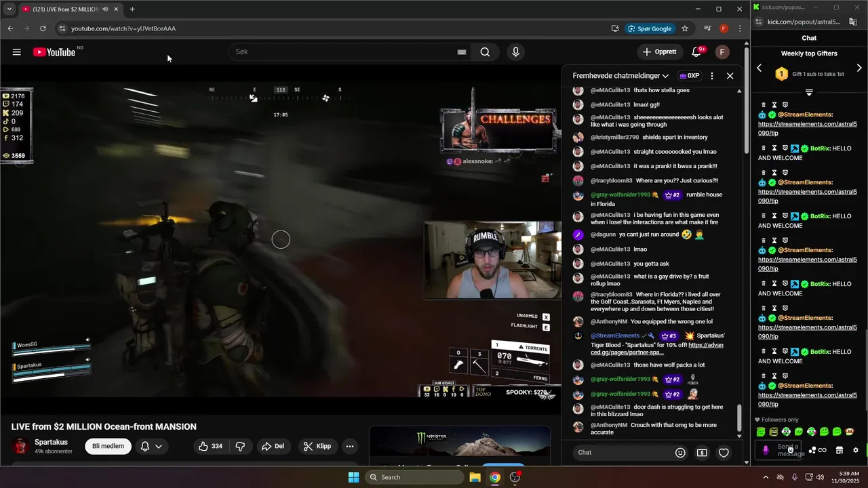This screenshot has width=868, height=488.
Task: Open a new Chrome tab
Action: [132, 9]
